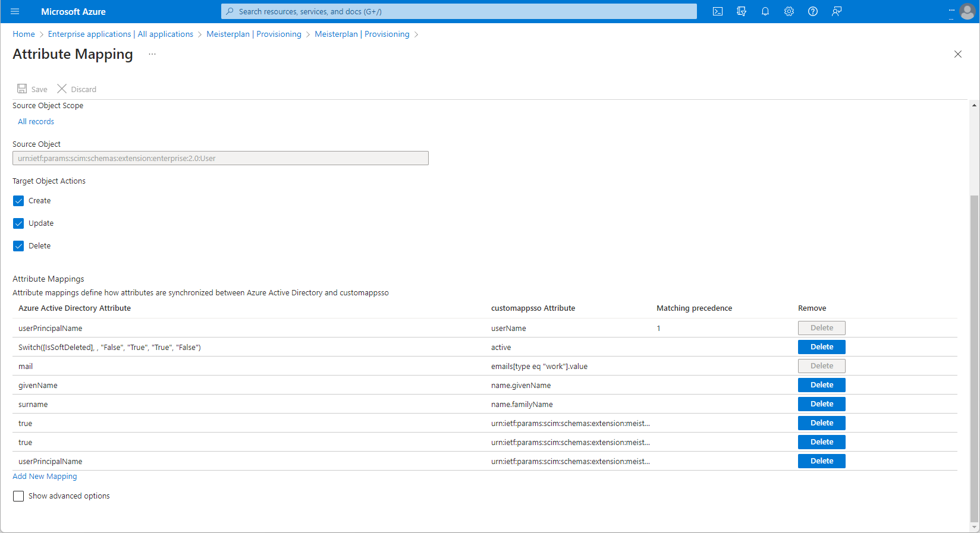
Task: Go to Home in the breadcrumb
Action: click(24, 34)
